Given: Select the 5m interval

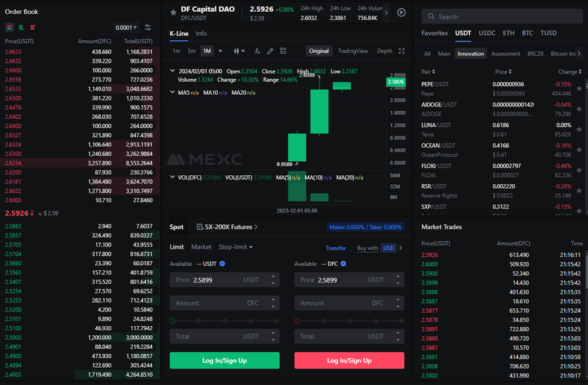Looking at the screenshot, I should tap(191, 51).
